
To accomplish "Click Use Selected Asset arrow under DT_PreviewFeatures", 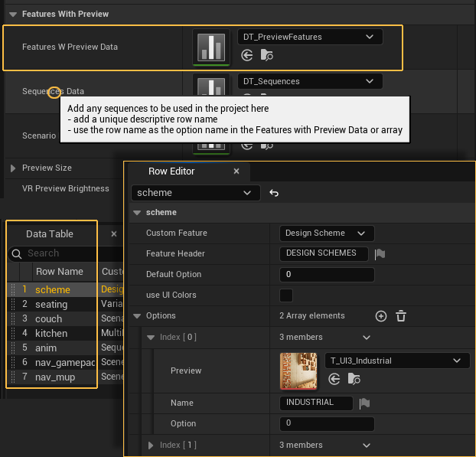I will pyautogui.click(x=247, y=55).
